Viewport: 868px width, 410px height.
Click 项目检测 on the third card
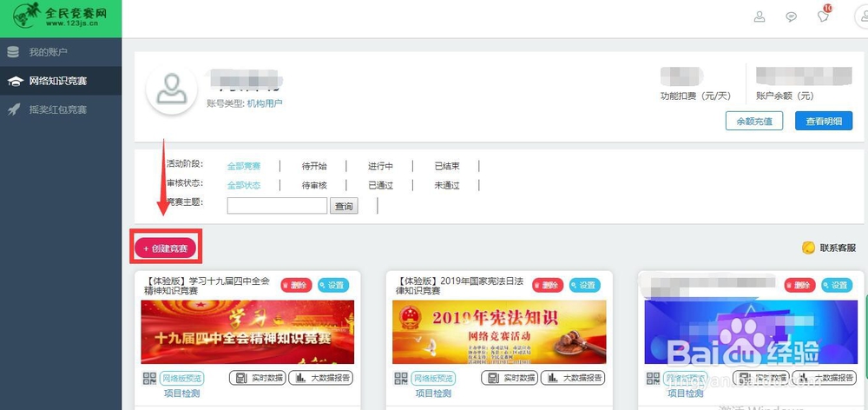(x=686, y=393)
